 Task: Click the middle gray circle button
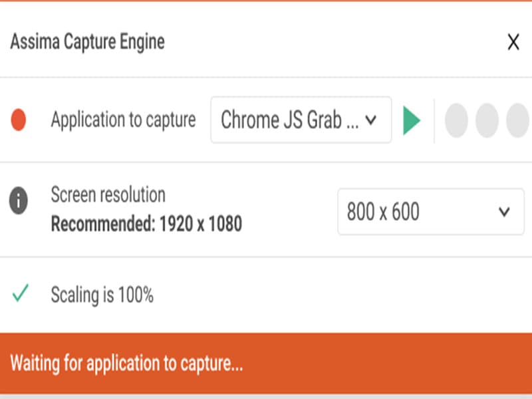point(487,121)
